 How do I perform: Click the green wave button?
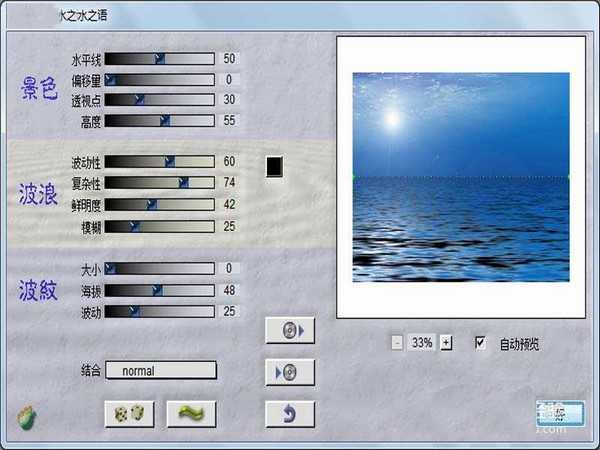coord(192,413)
